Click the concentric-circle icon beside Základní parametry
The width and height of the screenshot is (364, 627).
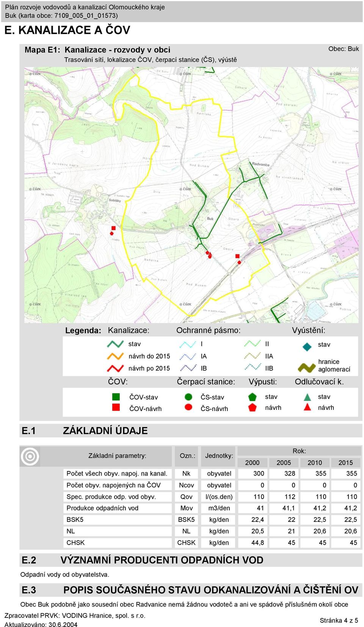tap(30, 456)
